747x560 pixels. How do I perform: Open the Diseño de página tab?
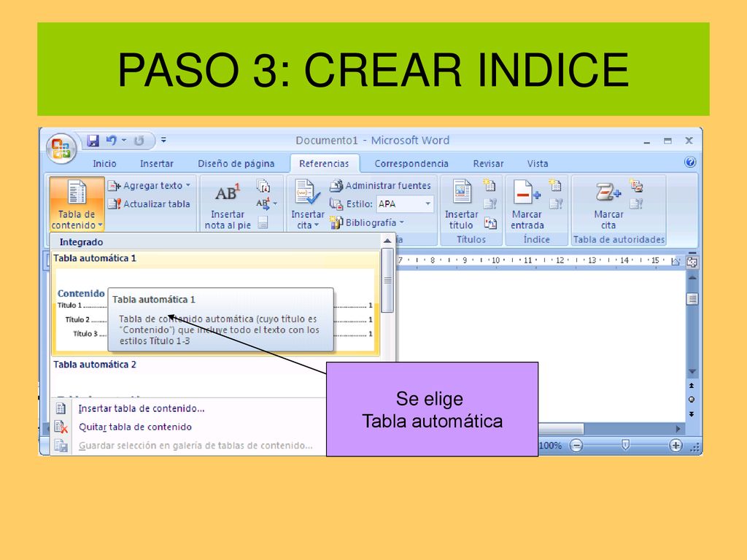[x=236, y=163]
